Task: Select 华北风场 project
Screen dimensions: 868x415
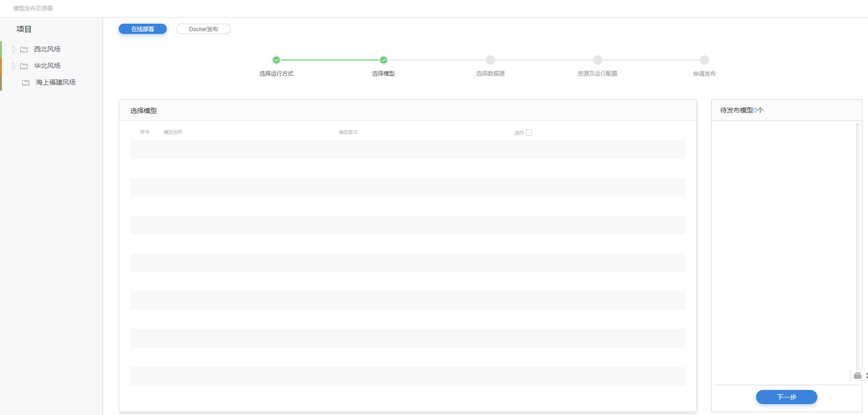Action: [x=47, y=66]
